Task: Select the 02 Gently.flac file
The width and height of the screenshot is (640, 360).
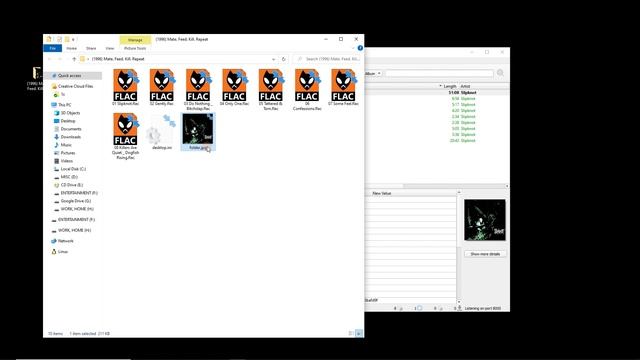Action: click(x=162, y=87)
